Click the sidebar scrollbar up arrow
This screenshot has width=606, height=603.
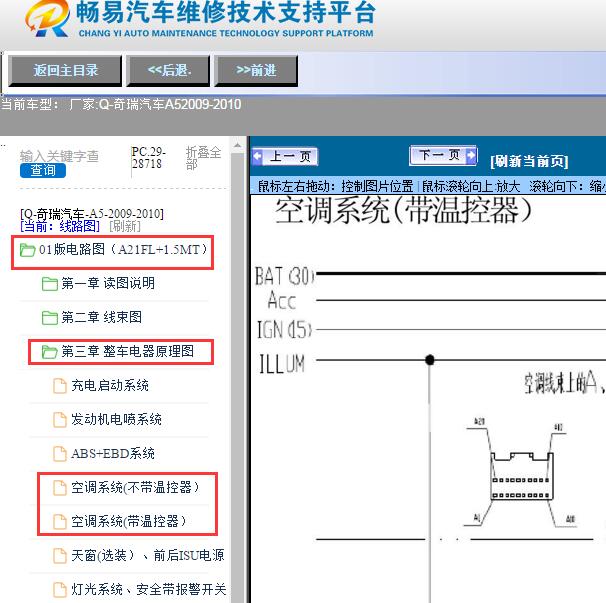(x=238, y=145)
